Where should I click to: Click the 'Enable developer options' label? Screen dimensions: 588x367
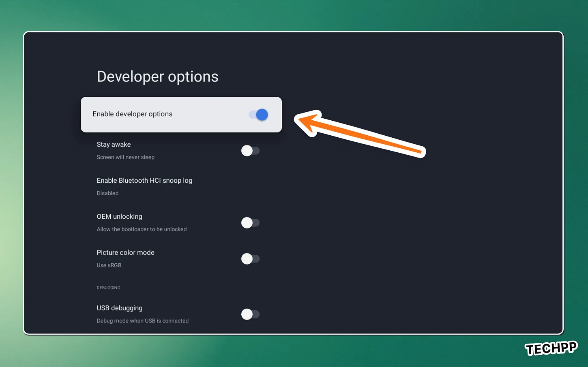pyautogui.click(x=132, y=114)
